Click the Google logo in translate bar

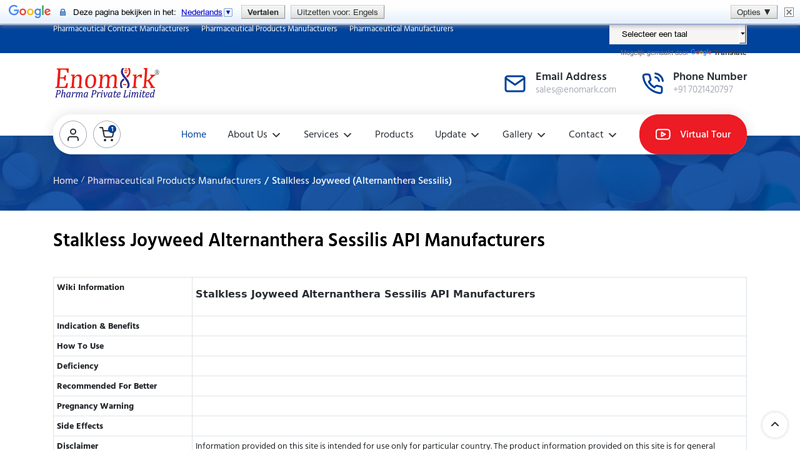[30, 11]
